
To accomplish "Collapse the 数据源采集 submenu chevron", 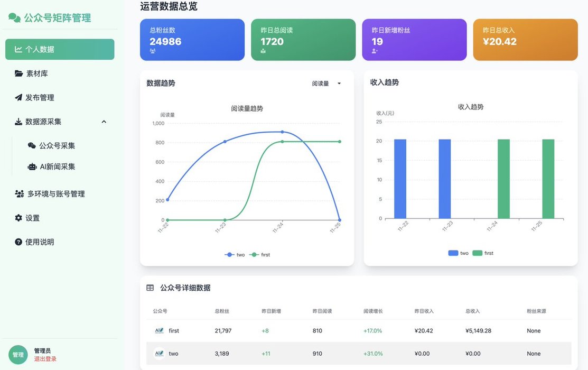I will 104,122.
